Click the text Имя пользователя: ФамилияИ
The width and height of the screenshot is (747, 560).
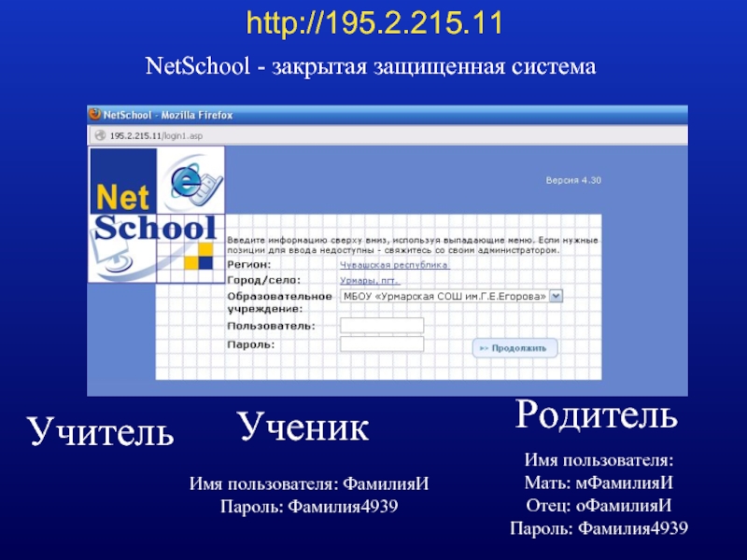309,483
